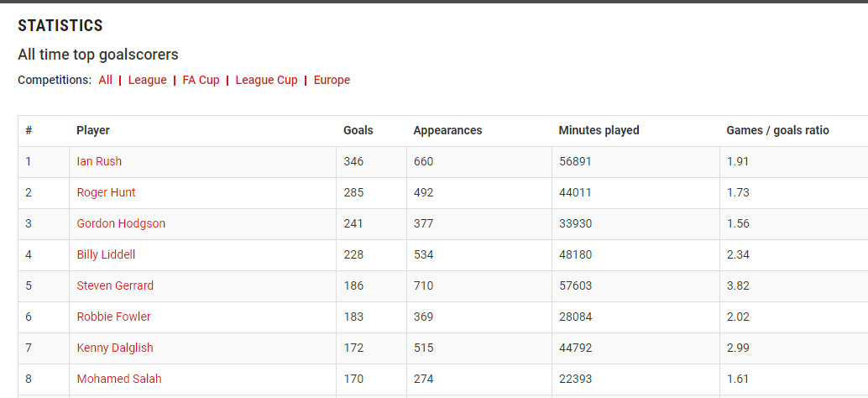The width and height of the screenshot is (868, 398).
Task: Click the Minutes played column header
Action: coord(599,131)
